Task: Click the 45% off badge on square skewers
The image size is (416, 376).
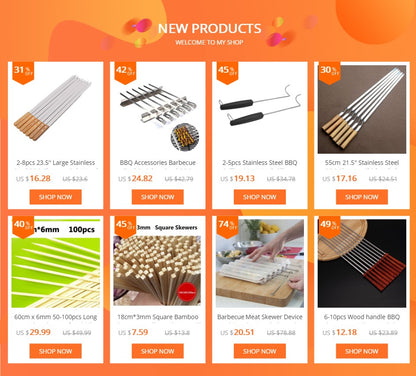Action: pos(125,227)
